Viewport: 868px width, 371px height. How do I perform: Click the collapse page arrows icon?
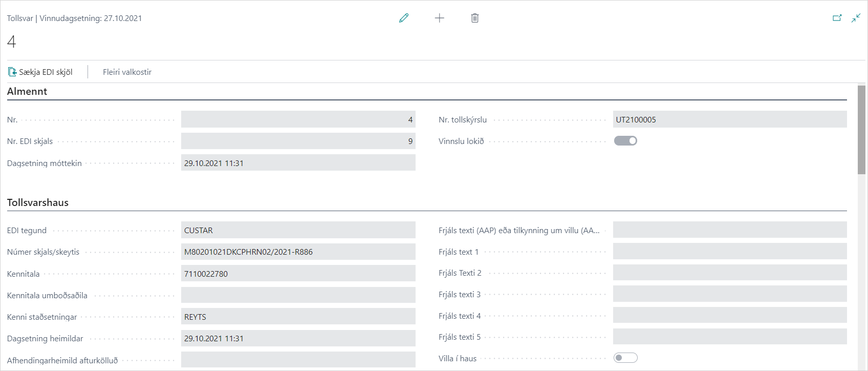pos(856,18)
